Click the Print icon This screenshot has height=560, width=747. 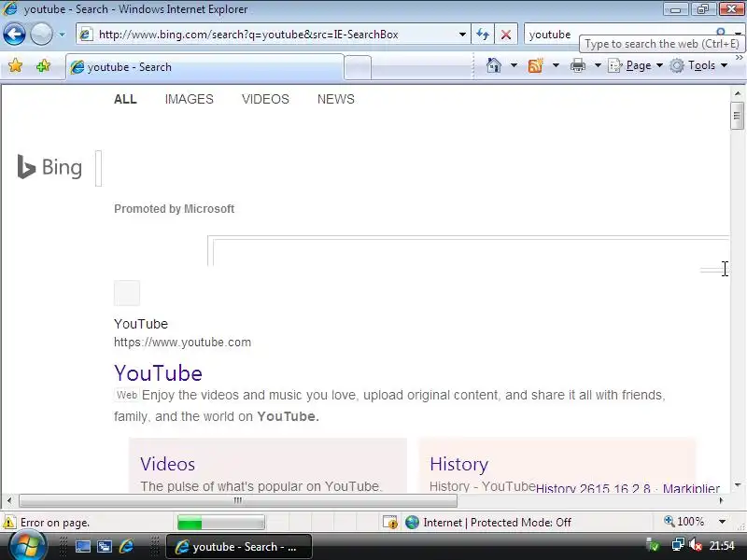click(x=578, y=65)
